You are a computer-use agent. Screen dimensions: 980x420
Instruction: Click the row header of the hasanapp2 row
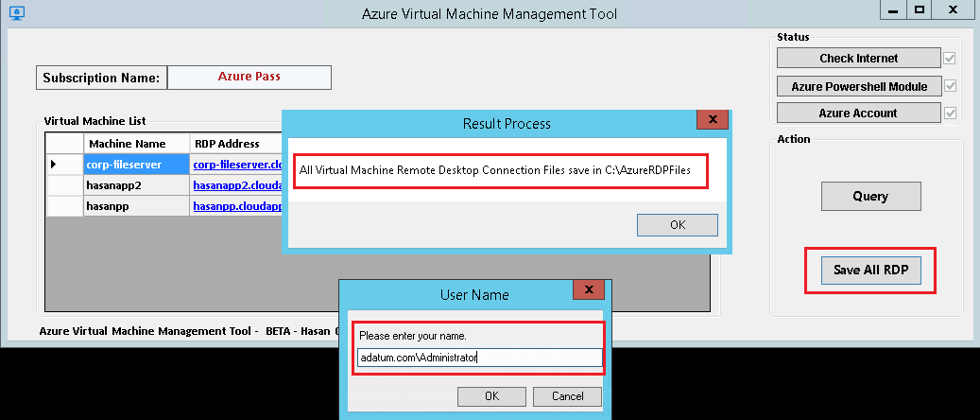click(x=64, y=185)
